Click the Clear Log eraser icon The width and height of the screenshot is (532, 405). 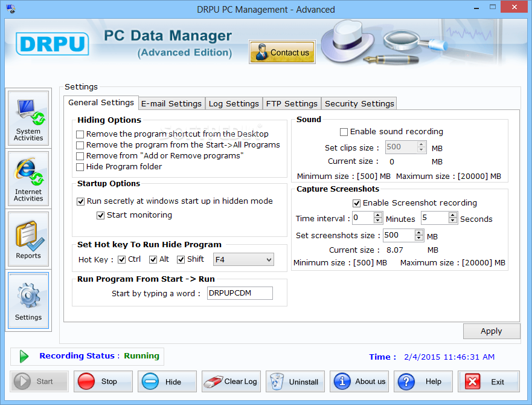click(213, 382)
